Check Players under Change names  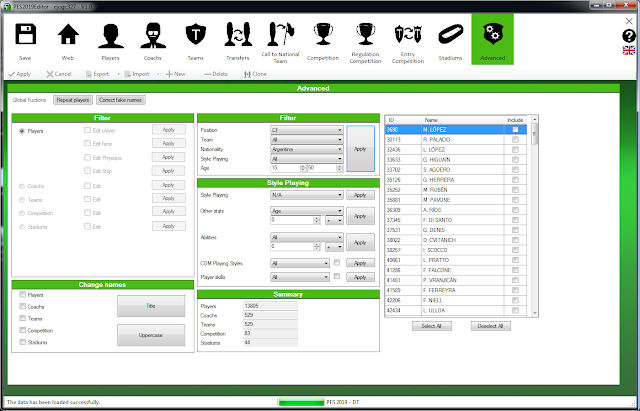tap(22, 294)
